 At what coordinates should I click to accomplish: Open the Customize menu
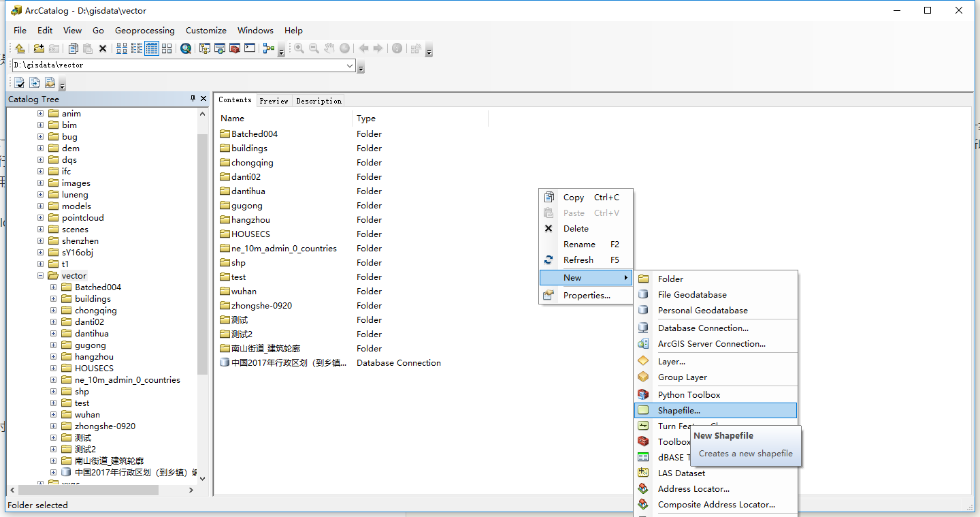tap(206, 30)
